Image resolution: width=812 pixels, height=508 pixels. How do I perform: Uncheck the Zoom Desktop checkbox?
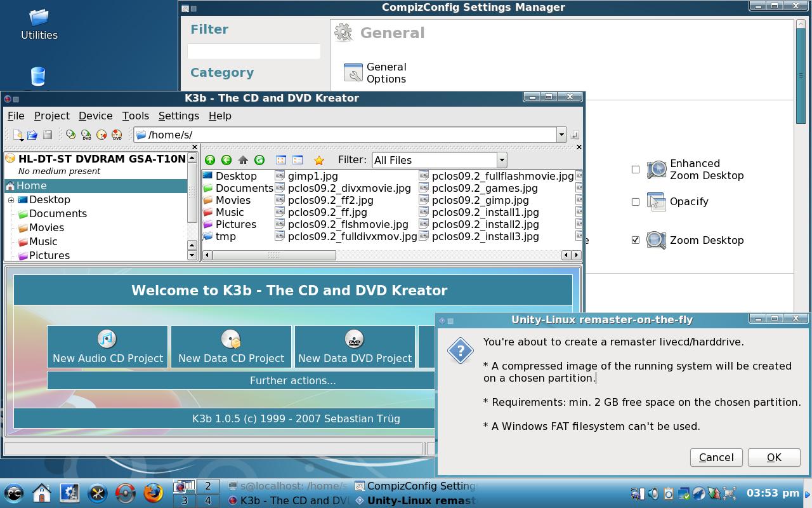coord(636,240)
